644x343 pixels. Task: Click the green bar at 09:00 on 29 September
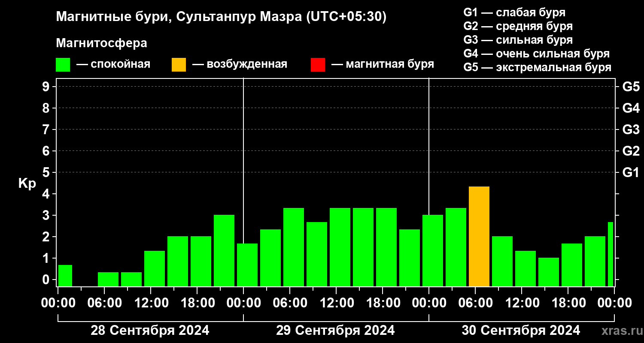tap(317, 254)
